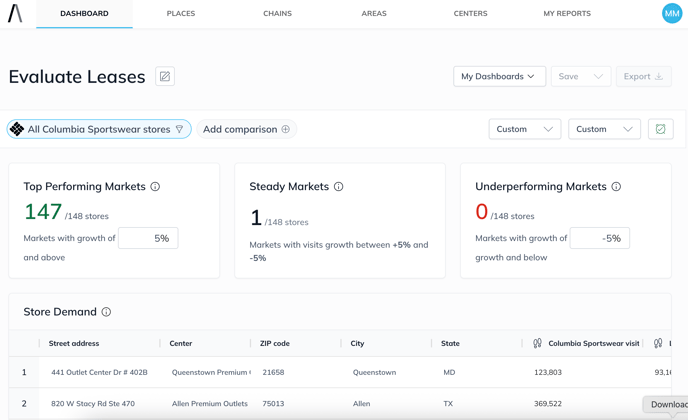Edit the Evaluate Leases dashboard title
The height and width of the screenshot is (420, 688).
pos(165,77)
